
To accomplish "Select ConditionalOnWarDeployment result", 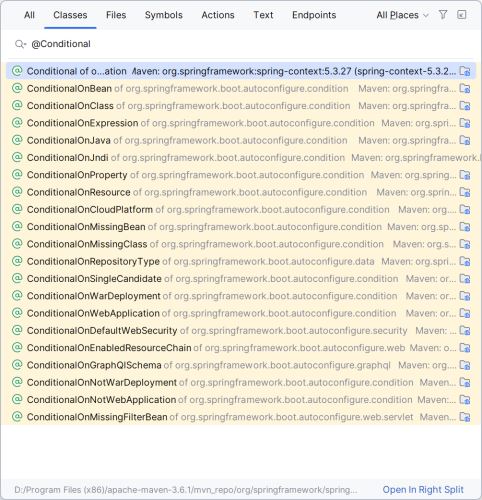I will (241, 296).
